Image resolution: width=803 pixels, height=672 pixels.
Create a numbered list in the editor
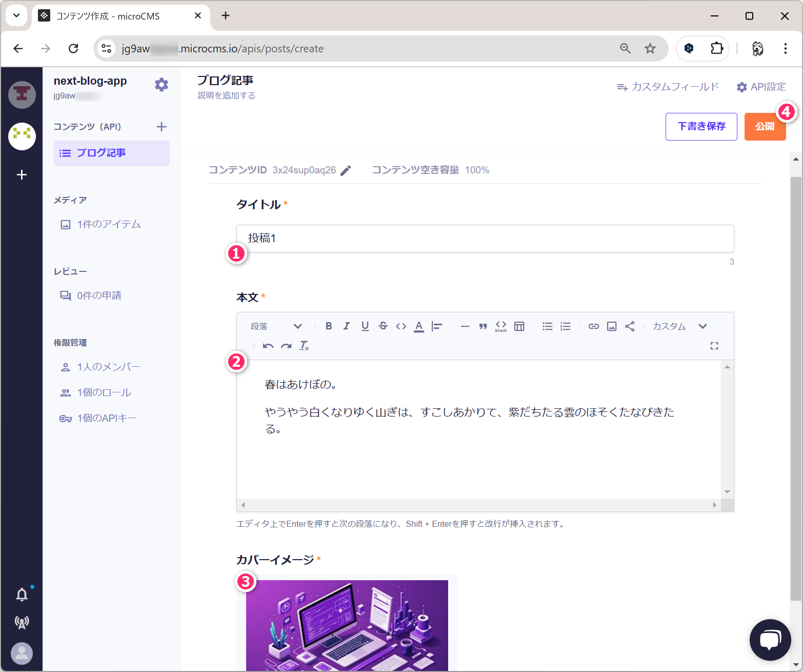pyautogui.click(x=566, y=326)
